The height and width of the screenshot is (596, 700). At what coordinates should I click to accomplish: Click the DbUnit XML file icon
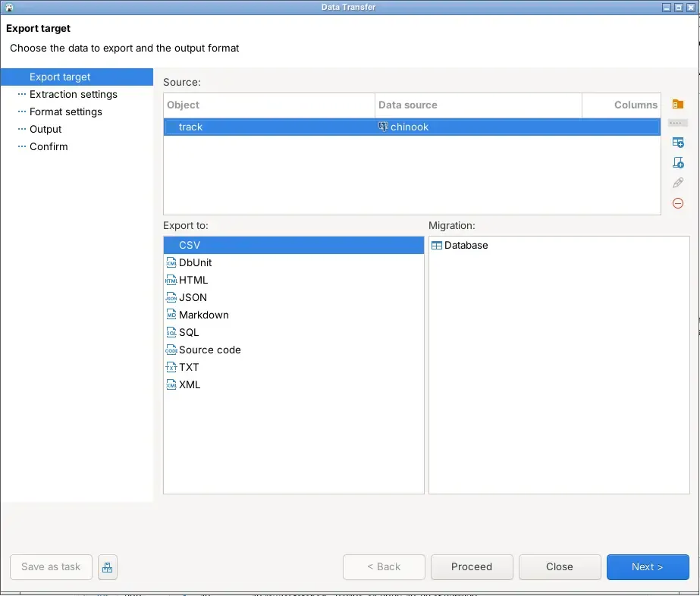pyautogui.click(x=171, y=262)
